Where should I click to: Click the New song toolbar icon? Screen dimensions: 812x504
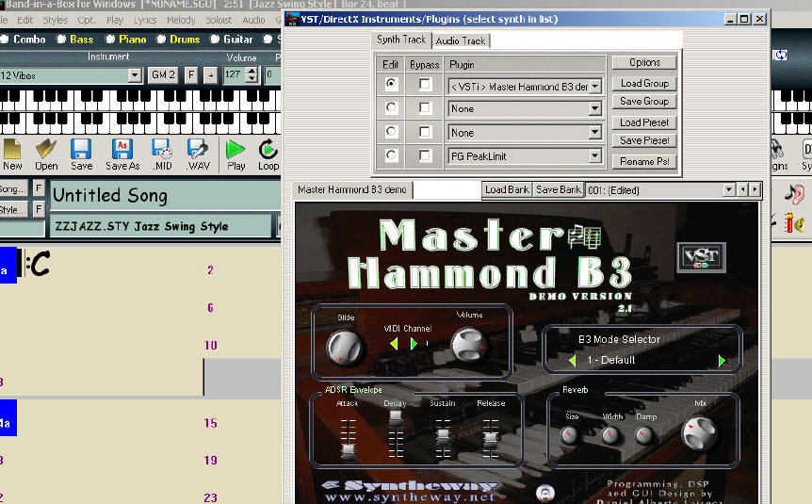point(12,154)
